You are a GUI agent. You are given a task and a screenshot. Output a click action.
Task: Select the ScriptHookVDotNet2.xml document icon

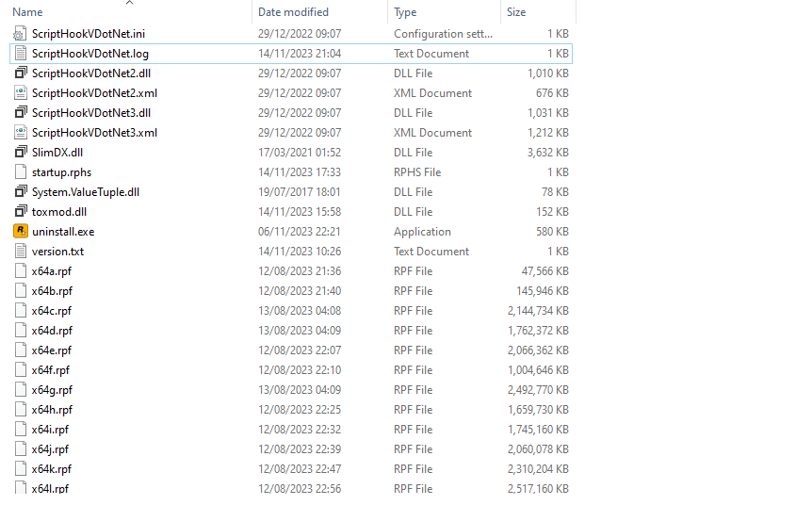[21, 93]
